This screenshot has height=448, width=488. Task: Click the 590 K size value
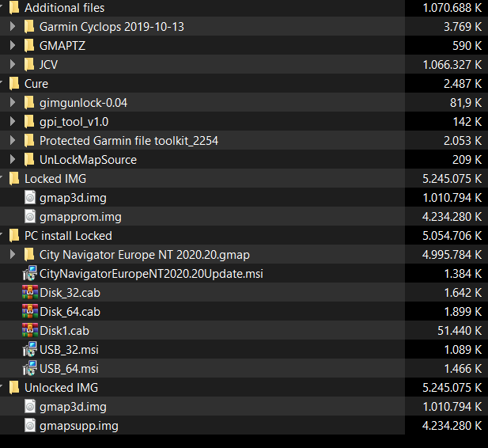[467, 46]
